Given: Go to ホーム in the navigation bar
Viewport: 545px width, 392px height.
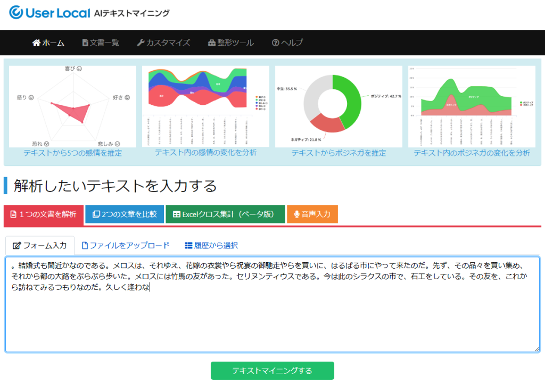Looking at the screenshot, I should click(48, 43).
